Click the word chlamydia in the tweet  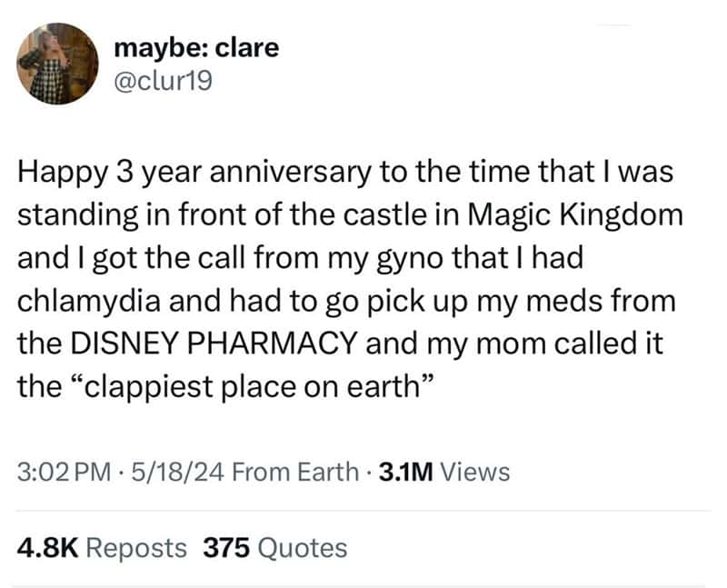(x=89, y=301)
